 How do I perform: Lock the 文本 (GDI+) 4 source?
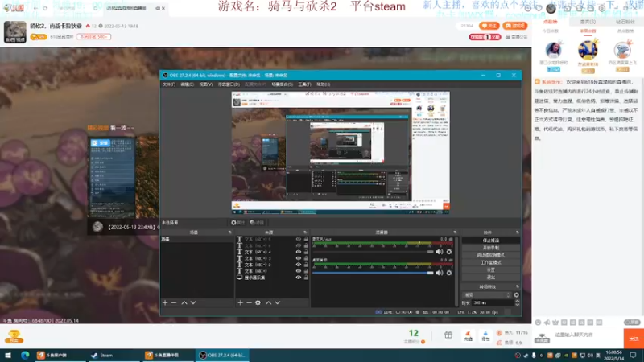pos(306,252)
